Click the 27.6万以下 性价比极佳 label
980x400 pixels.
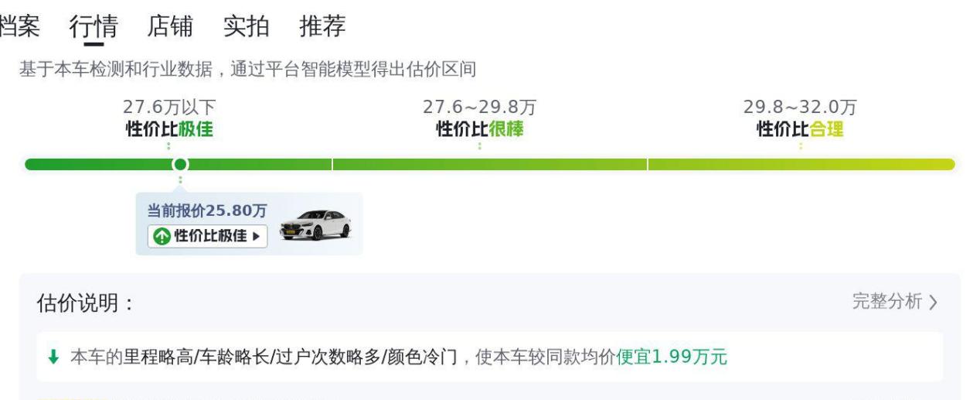pyautogui.click(x=169, y=118)
